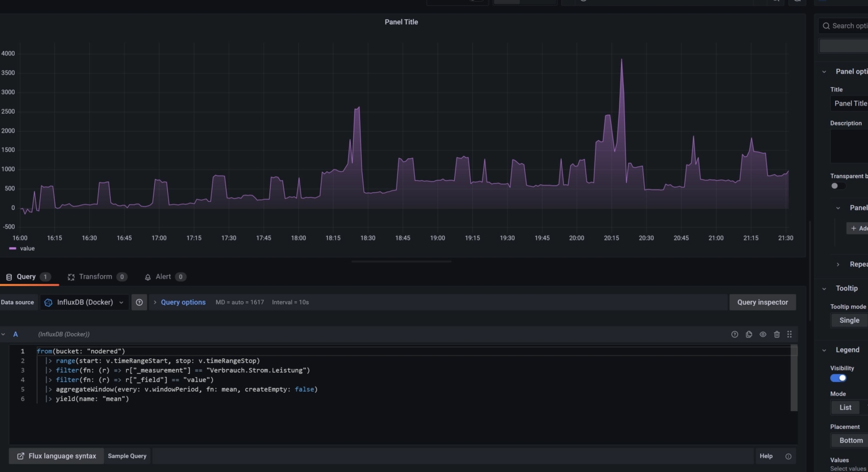Click the help circle icon near the Help button

tap(787, 456)
